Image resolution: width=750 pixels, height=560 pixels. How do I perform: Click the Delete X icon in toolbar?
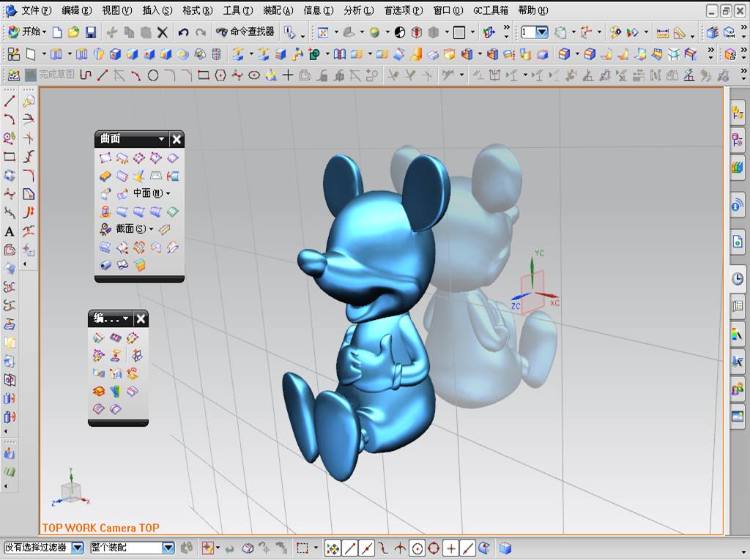tap(163, 32)
